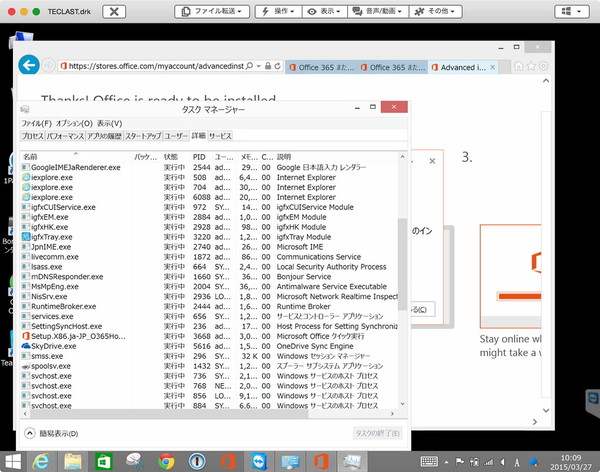Image resolution: width=600 pixels, height=472 pixels.
Task: Select the lsass.exe process row
Action: [x=210, y=267]
